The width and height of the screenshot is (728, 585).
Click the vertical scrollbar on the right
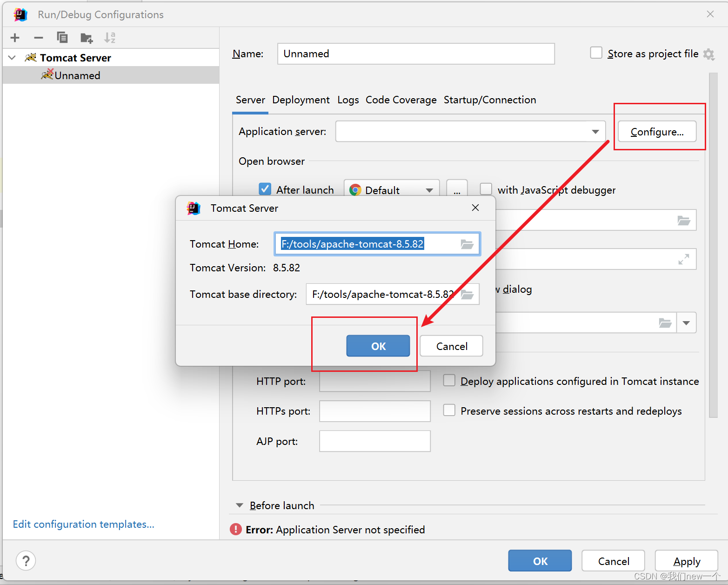tap(714, 245)
